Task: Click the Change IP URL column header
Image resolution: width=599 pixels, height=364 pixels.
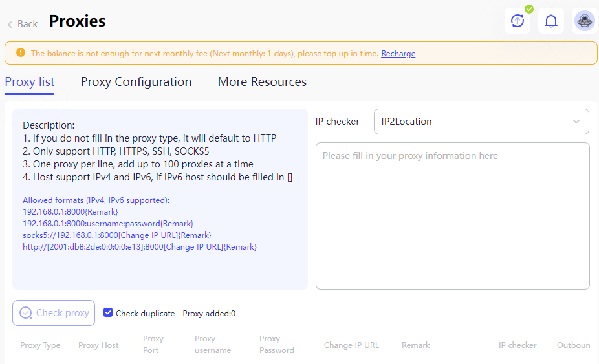Action: [351, 345]
